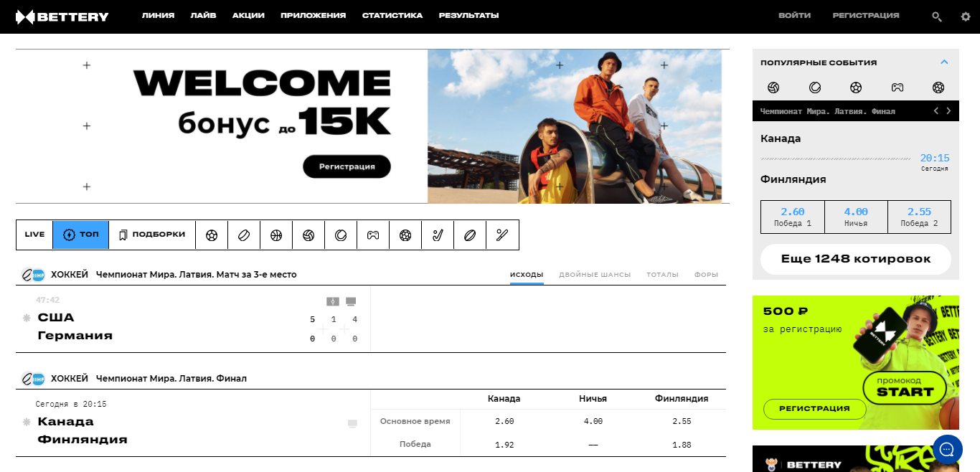Select the esports gamepad icon in filter bar
The width and height of the screenshot is (980, 472).
pyautogui.click(x=373, y=235)
